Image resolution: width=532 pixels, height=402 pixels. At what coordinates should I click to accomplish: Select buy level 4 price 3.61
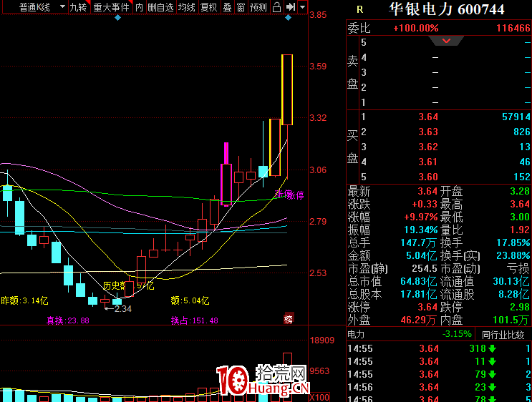(x=428, y=162)
